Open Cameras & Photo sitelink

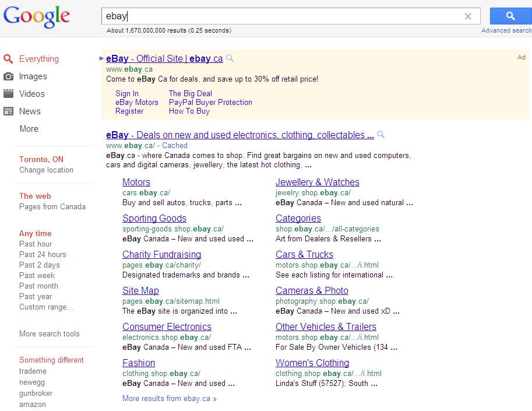tap(312, 290)
